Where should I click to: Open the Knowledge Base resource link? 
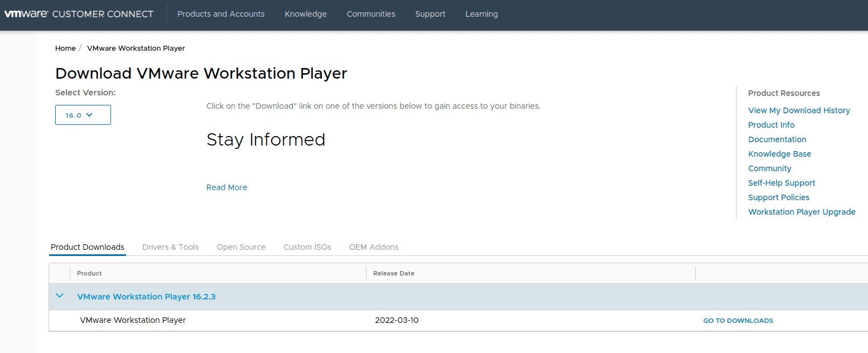(780, 154)
